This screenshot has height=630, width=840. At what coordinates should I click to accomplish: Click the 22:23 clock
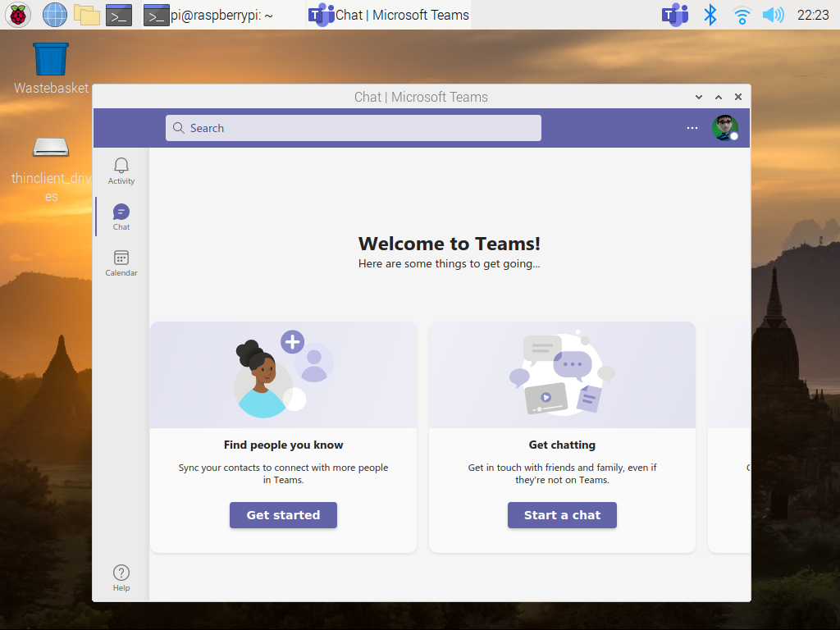pos(813,15)
